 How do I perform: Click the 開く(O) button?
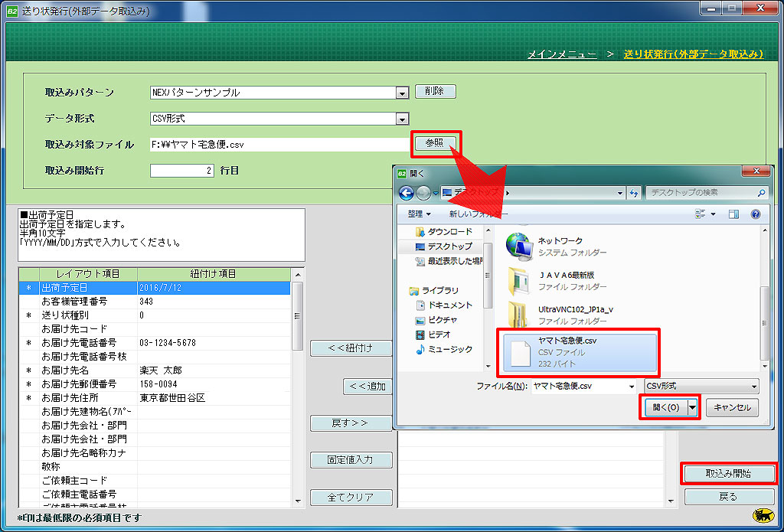coord(665,407)
